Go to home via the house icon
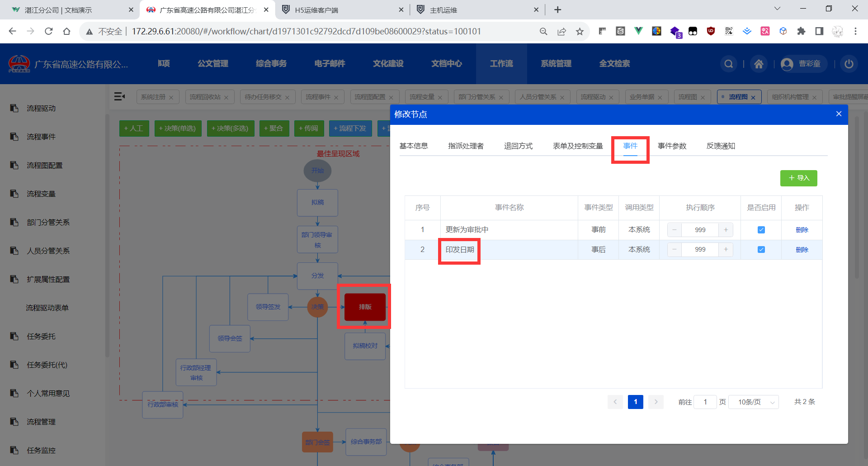The height and width of the screenshot is (466, 868). point(759,64)
